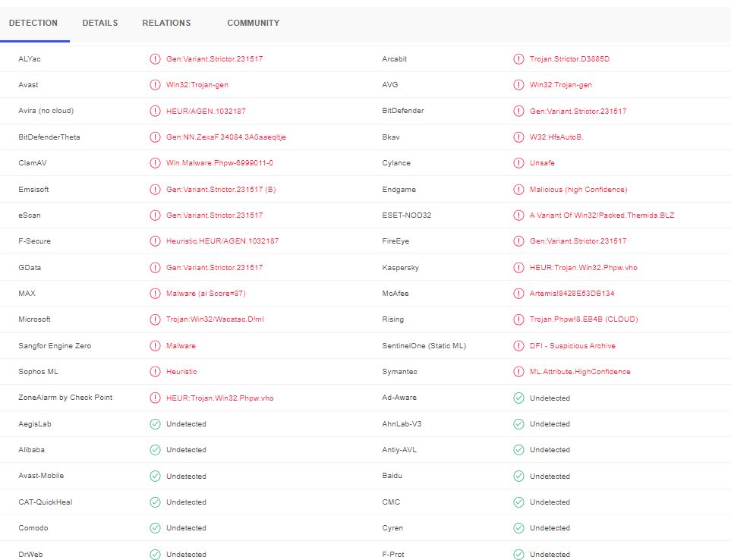Click the Avast-Mobile vendor name
The image size is (731, 560).
pos(41,476)
